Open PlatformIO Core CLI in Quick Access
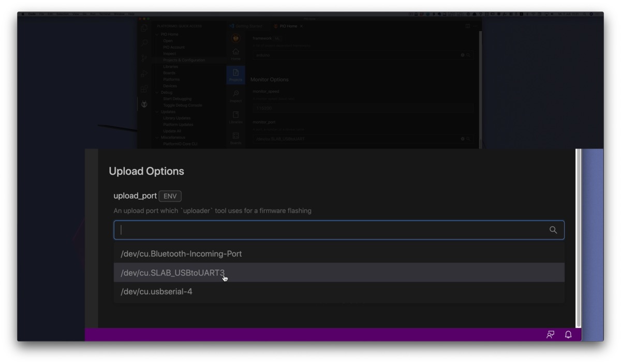Image resolution: width=621 pixels, height=364 pixels. tap(180, 144)
